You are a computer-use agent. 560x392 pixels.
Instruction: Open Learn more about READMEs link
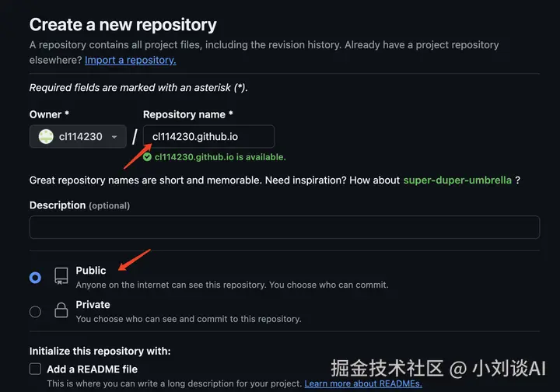point(363,383)
